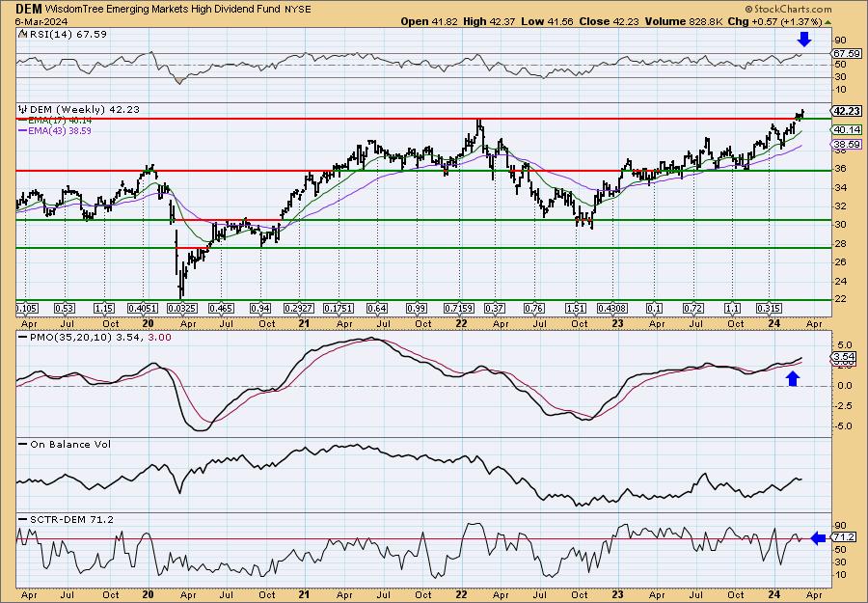
Task: Click the 38.59 EMA tag on right axis
Action: pyautogui.click(x=847, y=145)
